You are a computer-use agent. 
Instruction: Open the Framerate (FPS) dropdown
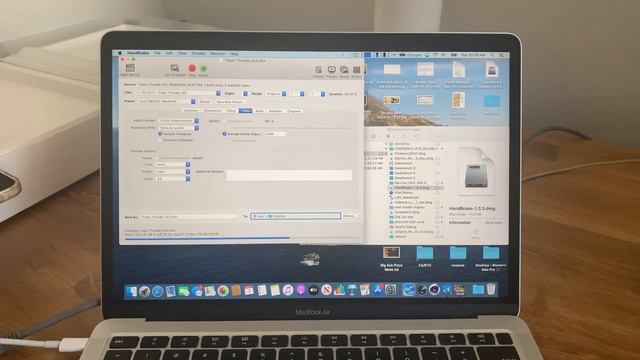coord(178,128)
